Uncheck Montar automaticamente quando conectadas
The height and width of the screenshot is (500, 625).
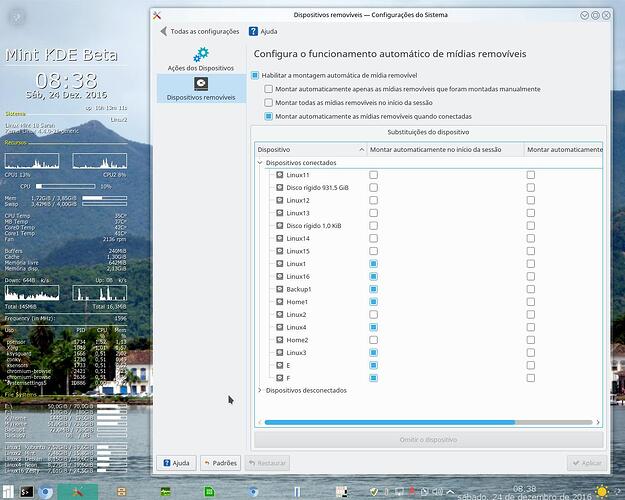pos(269,116)
